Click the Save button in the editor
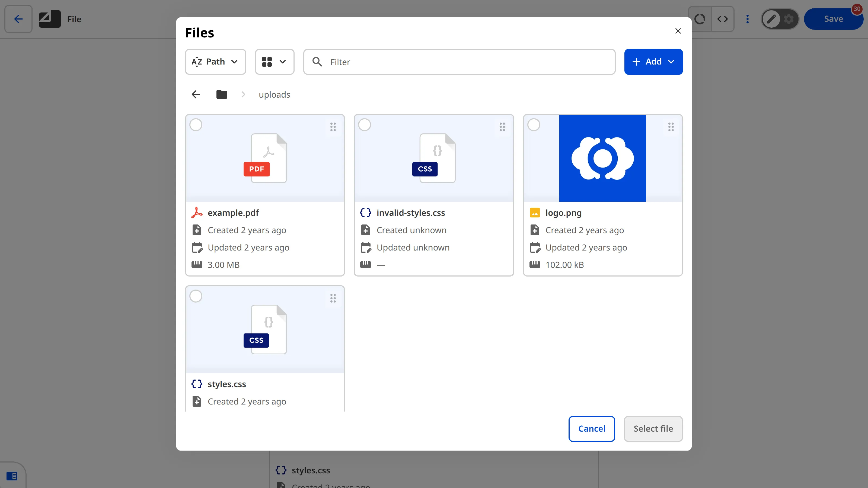 click(833, 19)
